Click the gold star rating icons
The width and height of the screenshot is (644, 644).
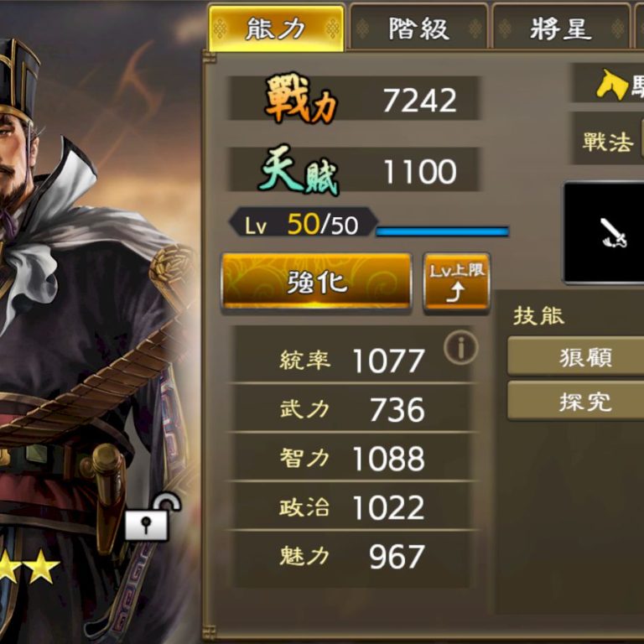pos(29,567)
